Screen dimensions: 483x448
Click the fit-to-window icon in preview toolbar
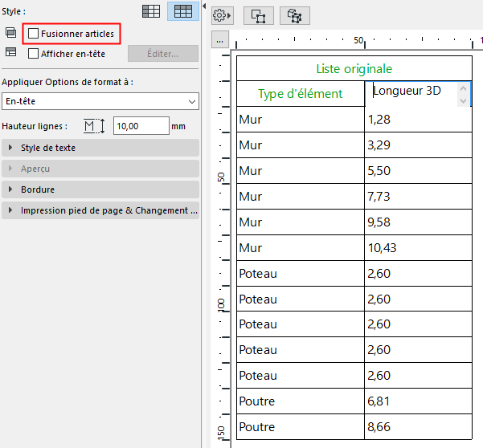click(258, 15)
